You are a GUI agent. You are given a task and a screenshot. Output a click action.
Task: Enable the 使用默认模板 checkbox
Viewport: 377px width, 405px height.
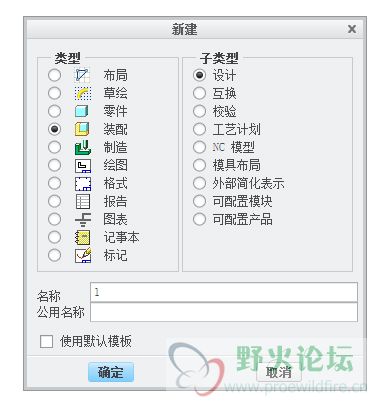[x=46, y=341]
